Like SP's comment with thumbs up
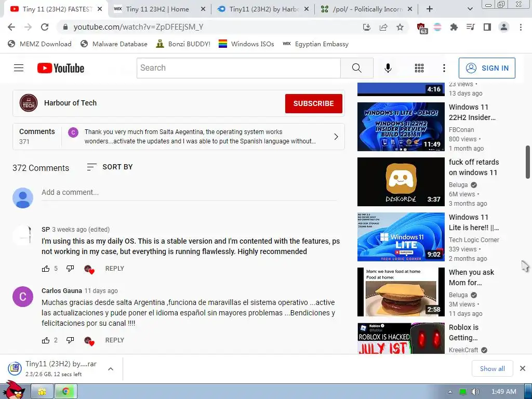This screenshot has height=399, width=532. point(46,269)
